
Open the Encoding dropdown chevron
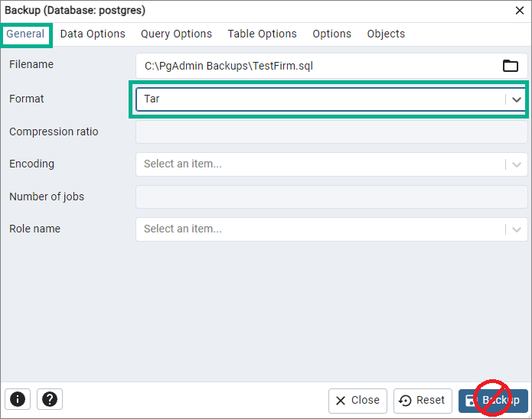click(517, 164)
